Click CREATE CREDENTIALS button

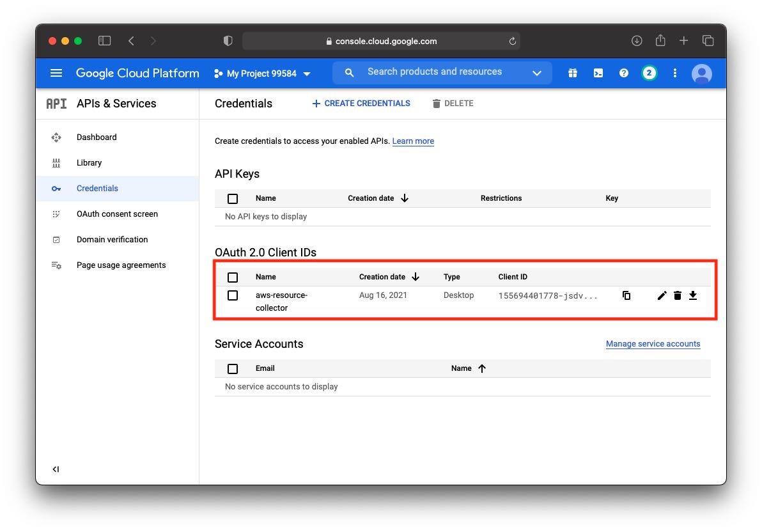point(361,103)
